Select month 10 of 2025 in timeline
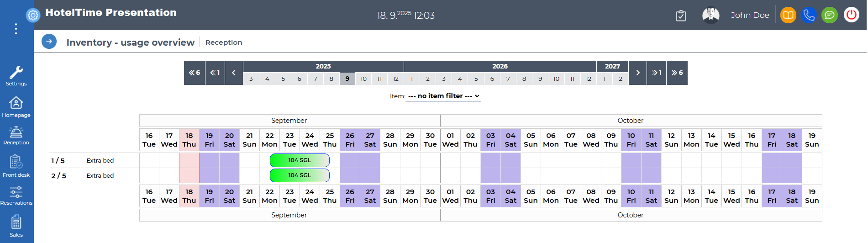This screenshot has width=868, height=243. click(363, 79)
